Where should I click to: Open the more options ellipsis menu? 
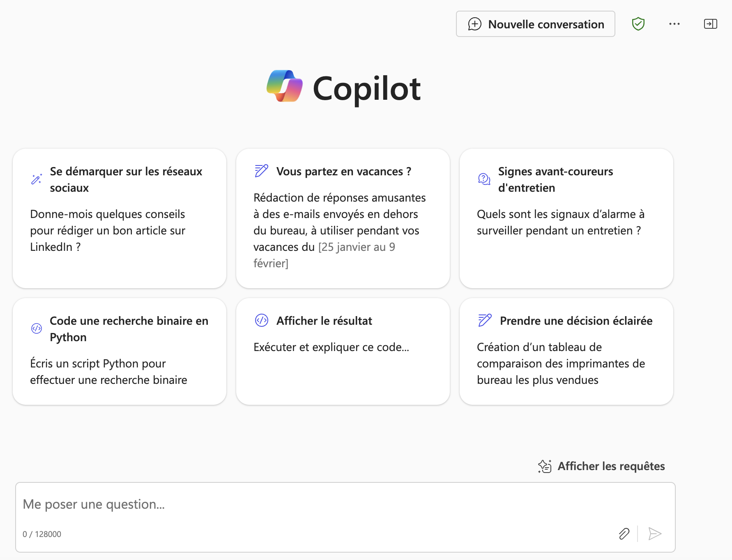pyautogui.click(x=674, y=24)
